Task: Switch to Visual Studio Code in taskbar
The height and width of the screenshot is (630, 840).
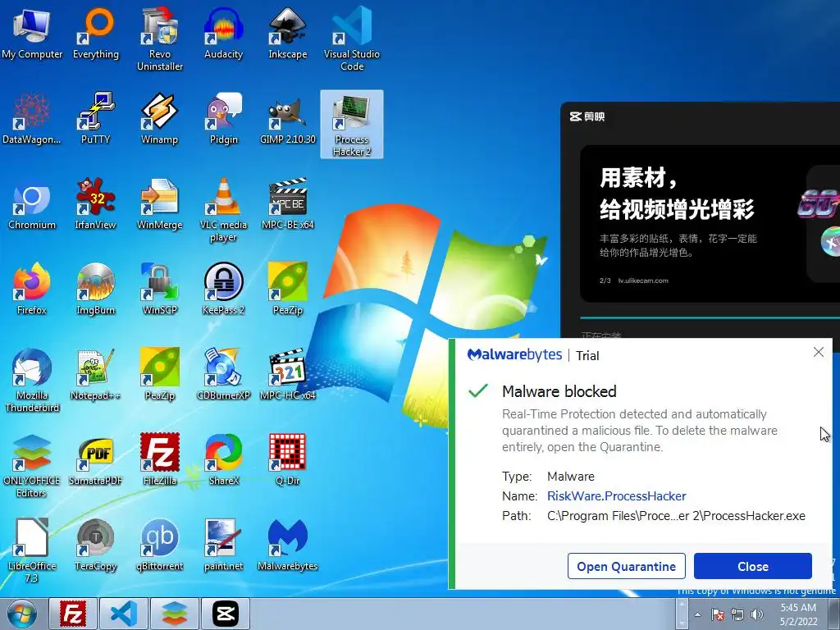Action: (x=124, y=614)
